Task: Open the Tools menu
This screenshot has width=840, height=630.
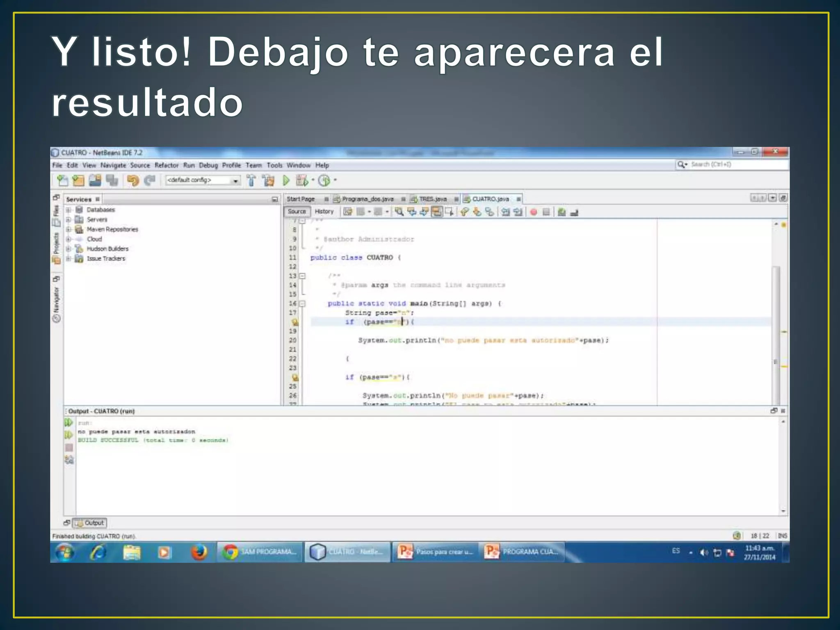Action: pyautogui.click(x=274, y=165)
